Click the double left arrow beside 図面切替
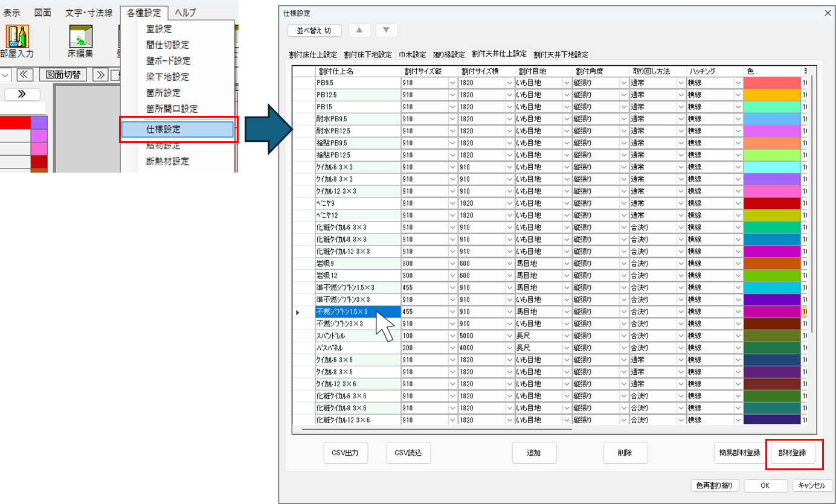This screenshot has height=504, width=836. coord(24,75)
